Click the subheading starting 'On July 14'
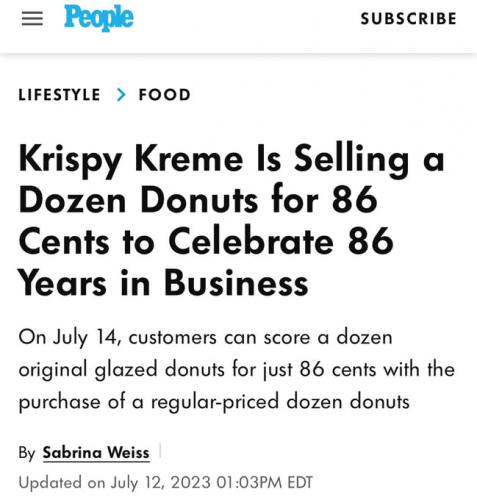The height and width of the screenshot is (500, 477). [237, 370]
